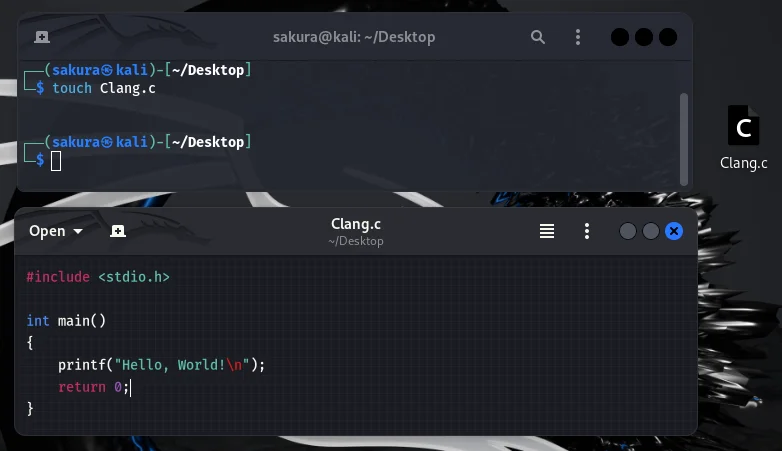Close the Clang.c editor window

[673, 231]
